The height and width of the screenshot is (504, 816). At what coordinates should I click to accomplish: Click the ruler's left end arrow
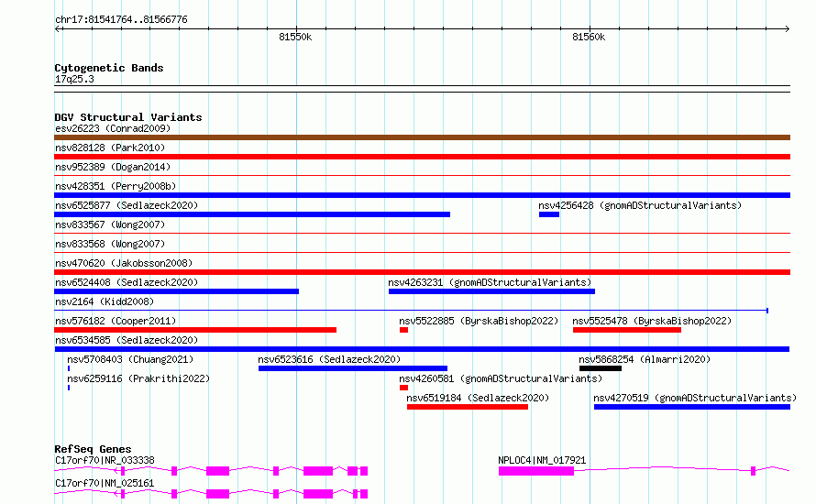[58, 29]
